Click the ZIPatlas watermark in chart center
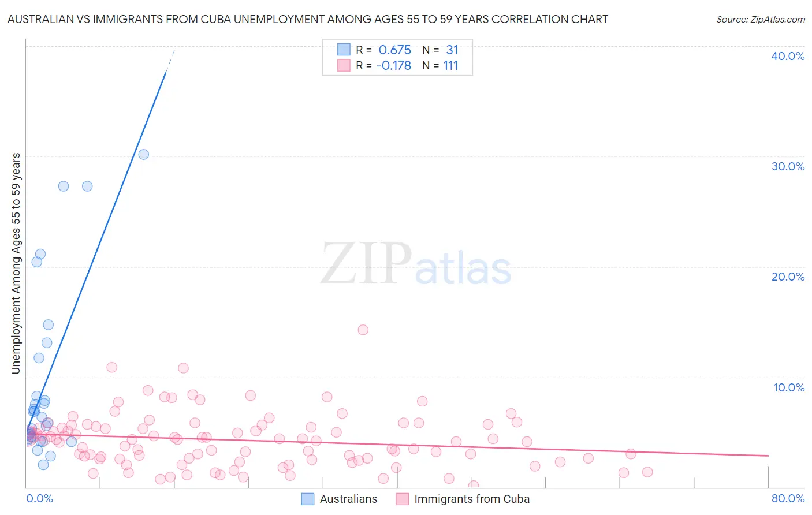 416,264
